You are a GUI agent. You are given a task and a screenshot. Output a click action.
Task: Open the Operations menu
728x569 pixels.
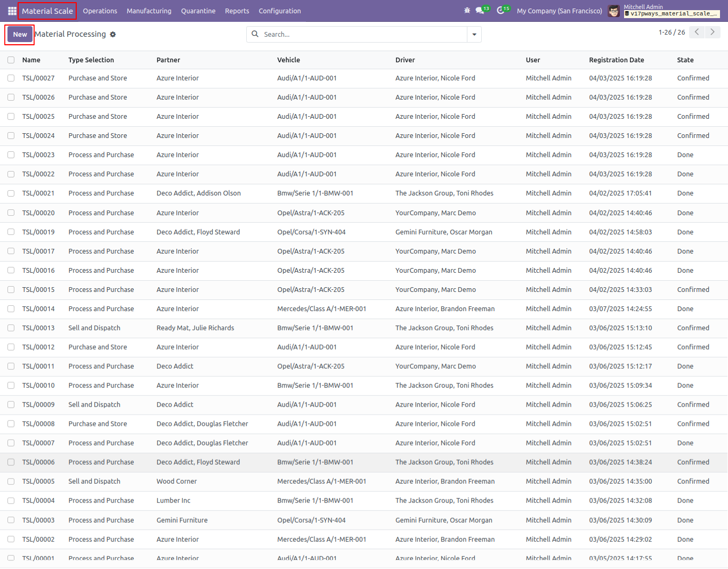click(100, 11)
